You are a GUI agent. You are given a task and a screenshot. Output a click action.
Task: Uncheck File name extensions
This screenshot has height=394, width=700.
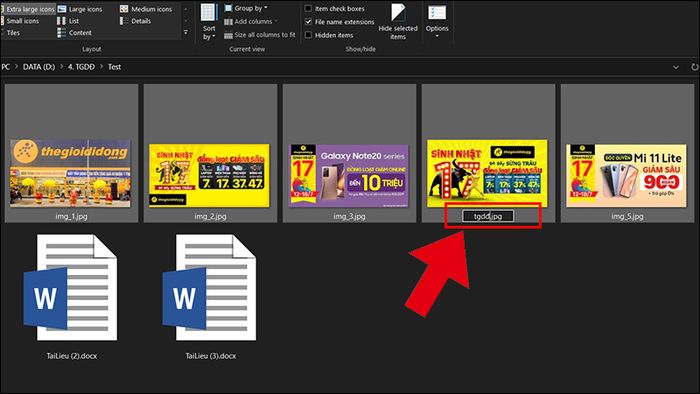tap(339, 22)
